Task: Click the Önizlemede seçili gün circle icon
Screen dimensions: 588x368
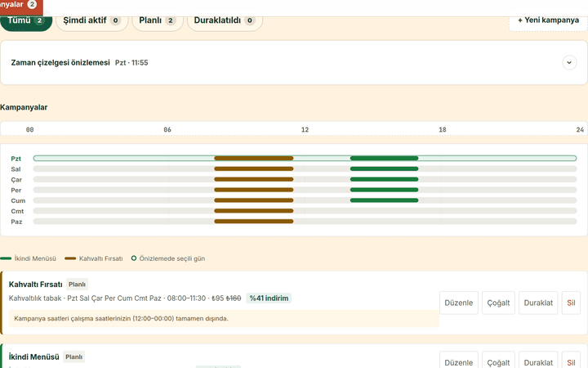Action: pyautogui.click(x=133, y=258)
